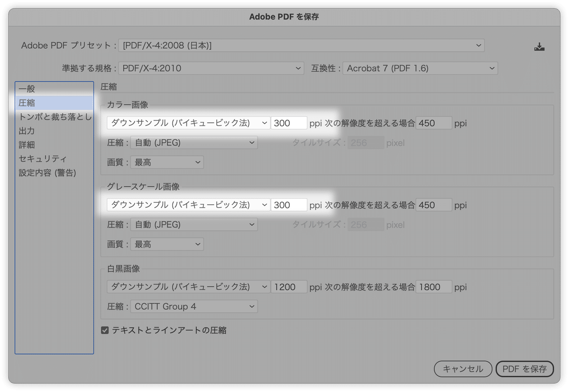Select 詳細 in the sidebar list
Viewport: 569px width, 392px height.
(x=54, y=145)
